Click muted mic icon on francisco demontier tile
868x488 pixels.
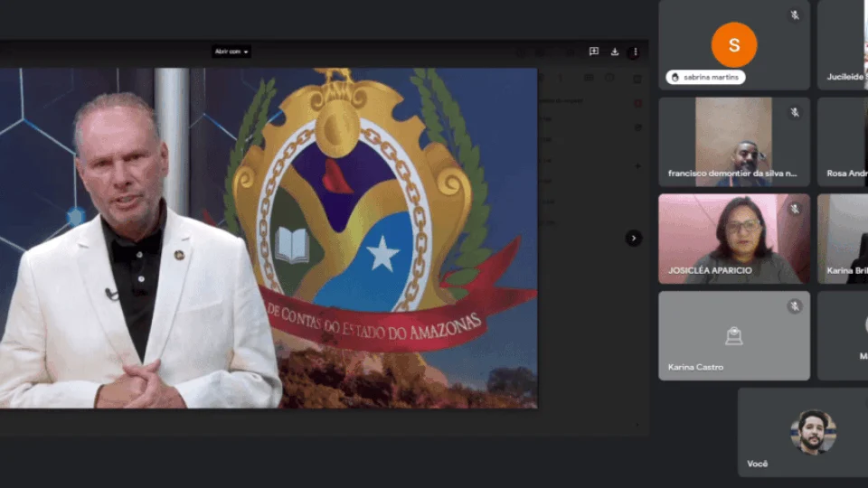pos(795,112)
